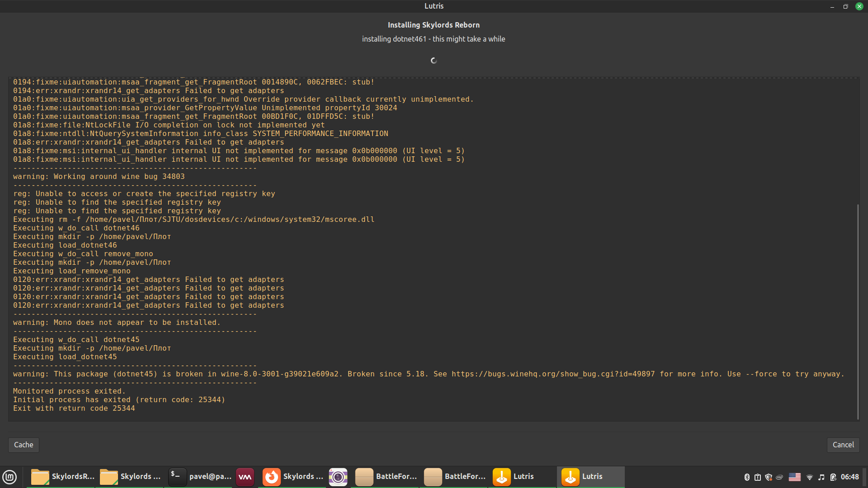This screenshot has height=488, width=868.
Task: Open the Bluetooth tray icon
Action: 747,477
